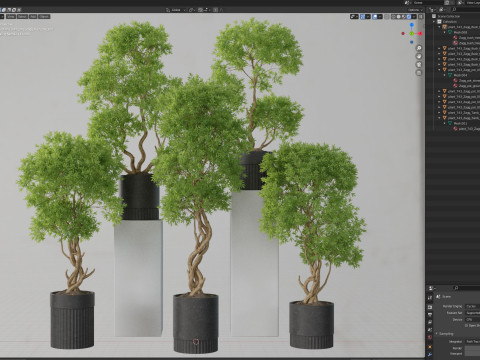This screenshot has width=480, height=360.
Task: Create new scene with the top bar button
Action: 447,3
